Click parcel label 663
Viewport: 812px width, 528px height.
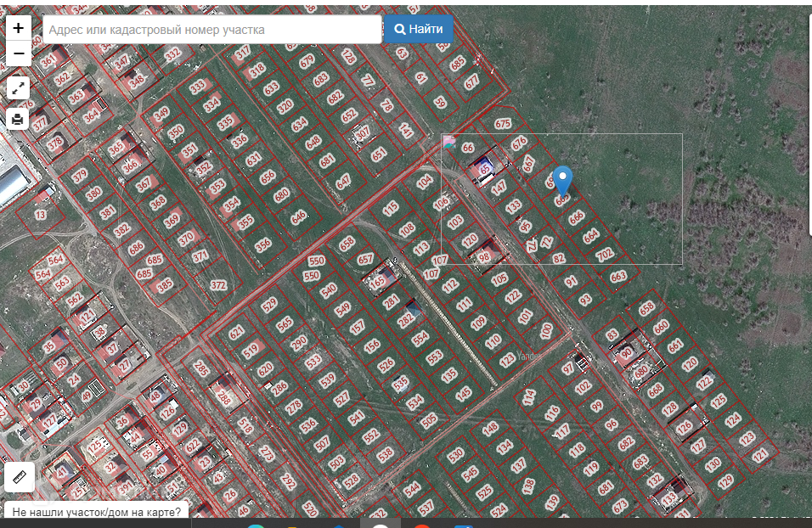point(617,277)
